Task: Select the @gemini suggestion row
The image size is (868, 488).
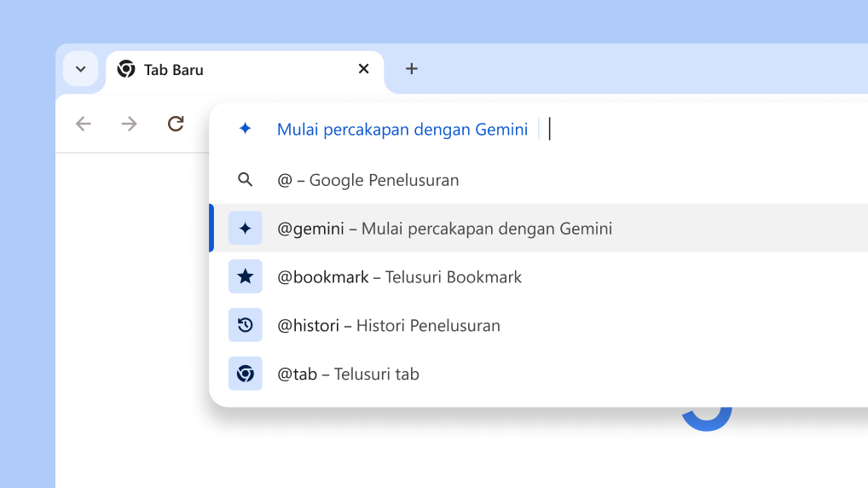Action: tap(541, 228)
